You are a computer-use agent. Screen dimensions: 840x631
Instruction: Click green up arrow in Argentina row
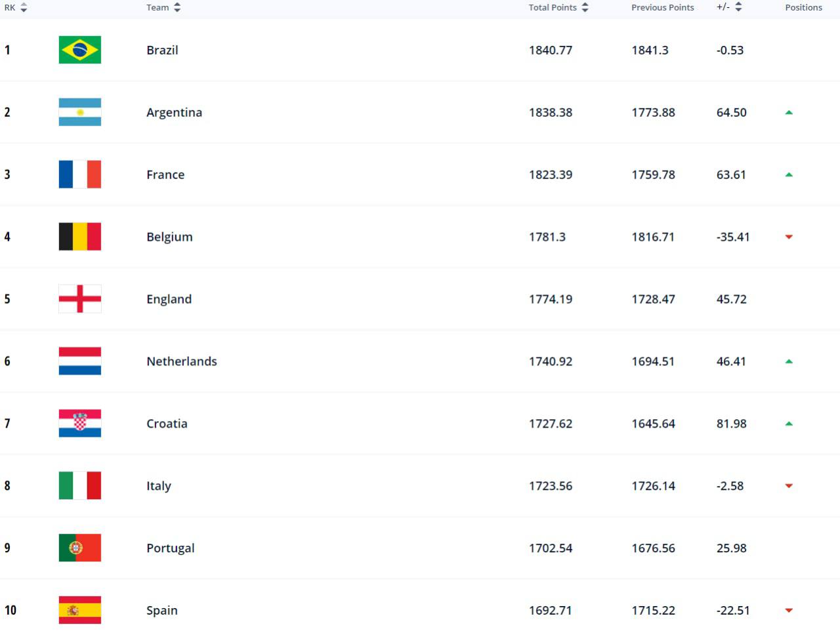[x=789, y=113]
